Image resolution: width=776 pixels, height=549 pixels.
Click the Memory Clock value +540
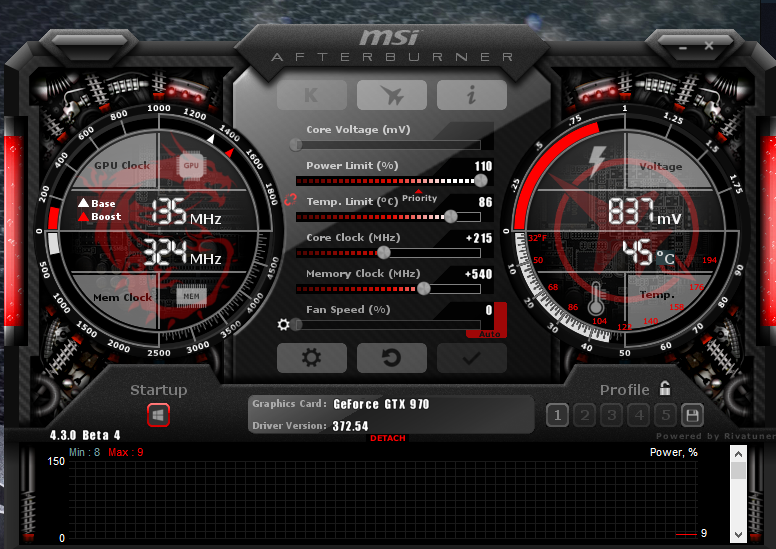(x=479, y=274)
